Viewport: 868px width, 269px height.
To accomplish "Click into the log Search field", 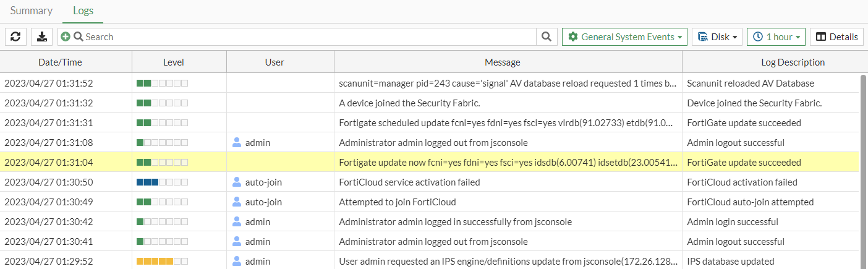I will (309, 37).
